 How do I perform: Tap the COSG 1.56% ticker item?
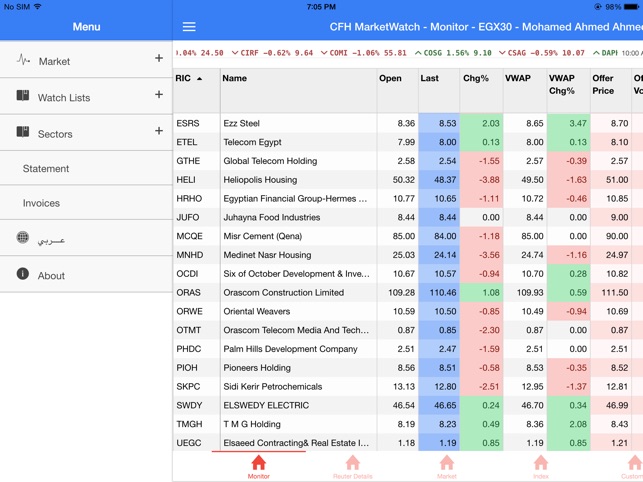[x=453, y=53]
